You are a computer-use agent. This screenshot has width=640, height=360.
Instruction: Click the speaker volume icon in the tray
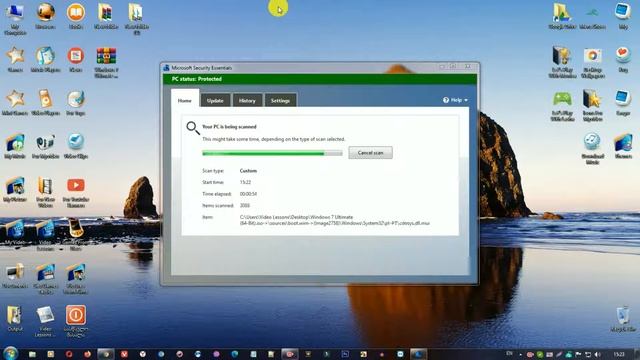pos(598,354)
